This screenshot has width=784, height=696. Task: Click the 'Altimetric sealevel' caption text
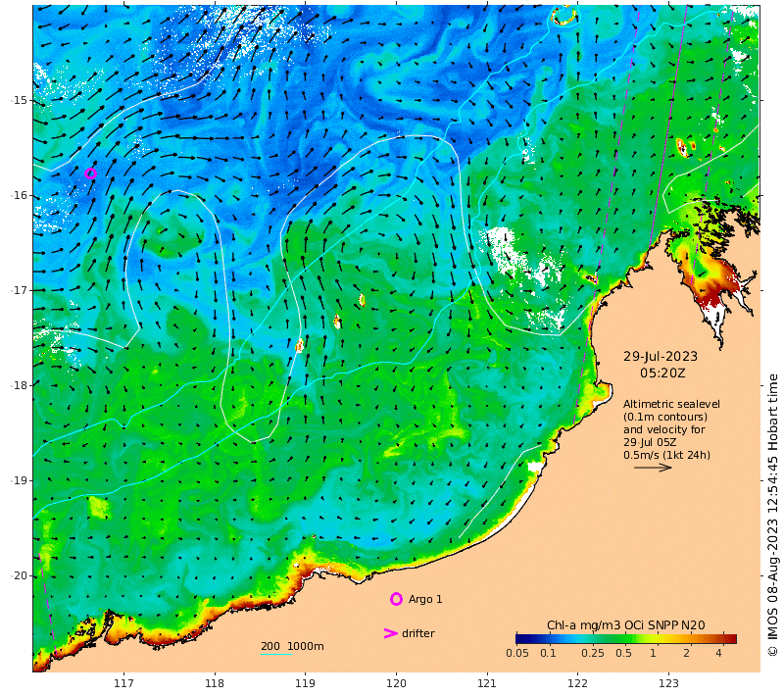(671, 404)
